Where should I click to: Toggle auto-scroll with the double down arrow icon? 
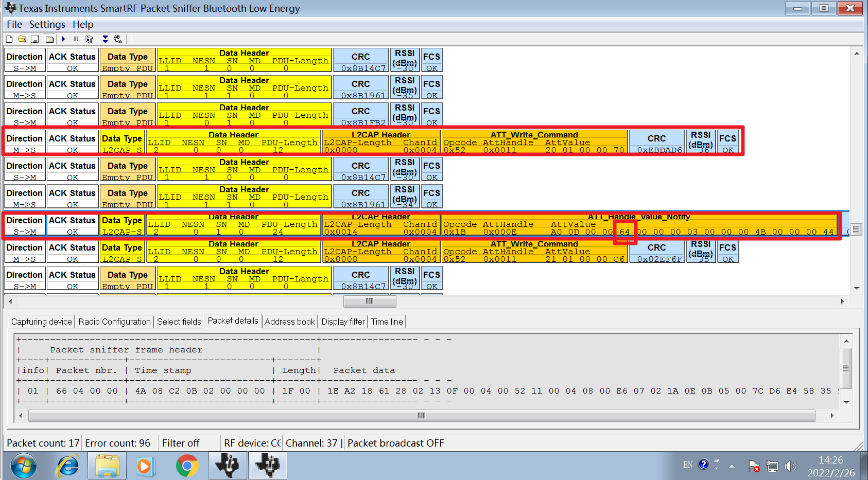pos(105,39)
